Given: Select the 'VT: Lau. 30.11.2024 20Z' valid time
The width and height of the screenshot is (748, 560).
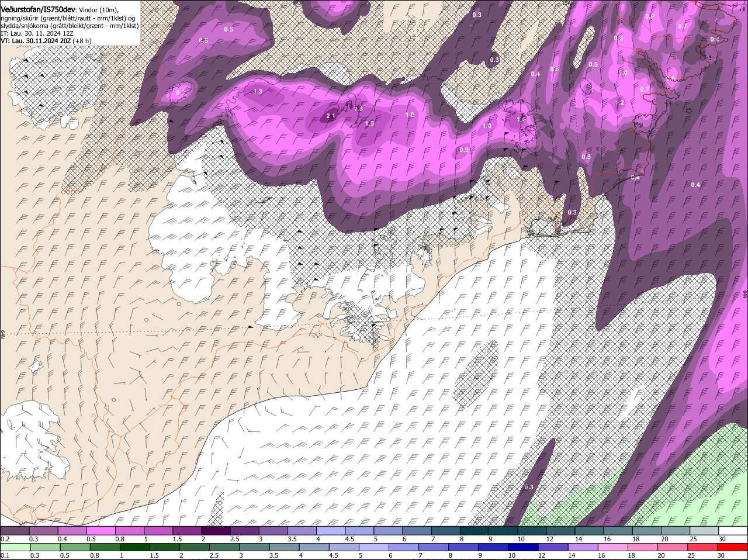Looking at the screenshot, I should pyautogui.click(x=36, y=41).
